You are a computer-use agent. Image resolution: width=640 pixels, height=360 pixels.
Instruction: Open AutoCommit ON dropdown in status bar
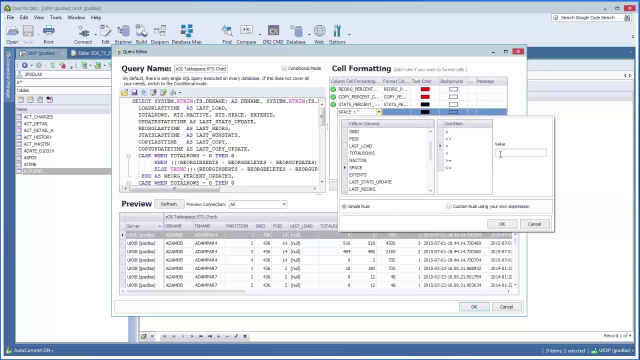(x=33, y=350)
